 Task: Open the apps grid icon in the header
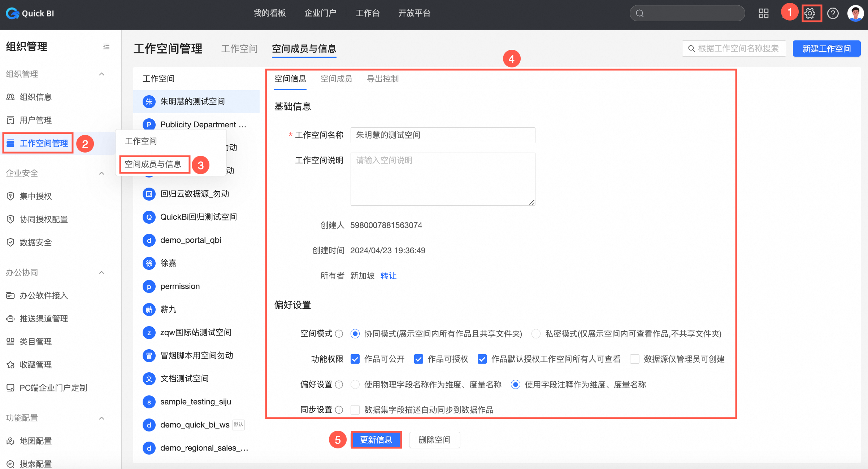coord(763,13)
